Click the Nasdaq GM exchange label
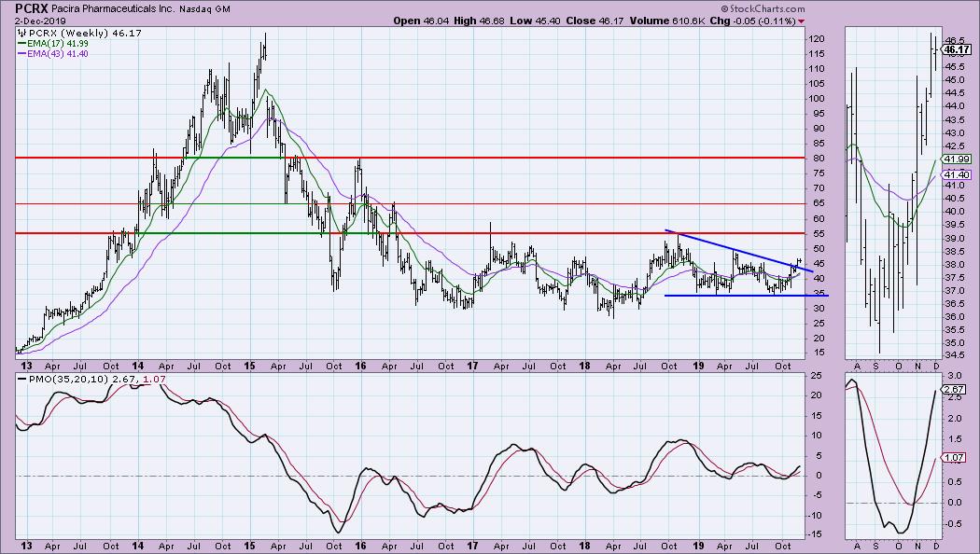Screen dimensions: 980x554 tap(204, 9)
